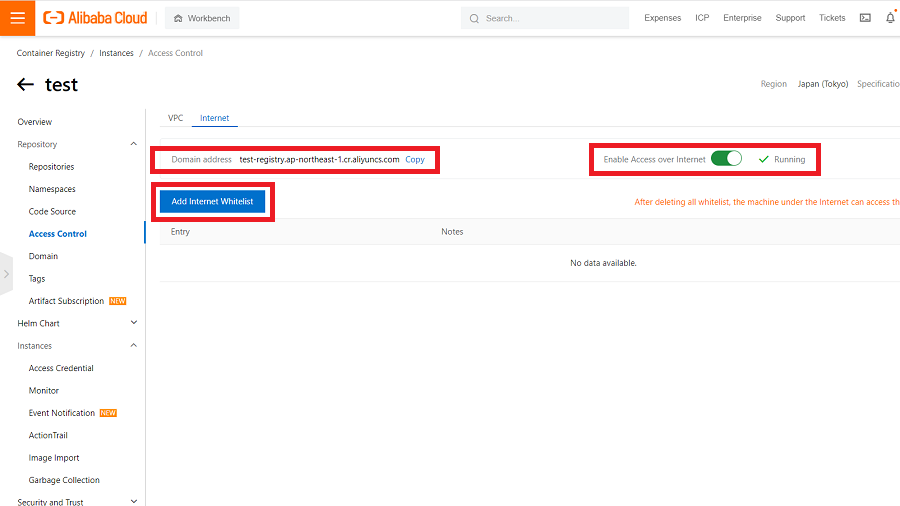
Task: Click the sidebar collapse handle arrow
Action: [6, 274]
